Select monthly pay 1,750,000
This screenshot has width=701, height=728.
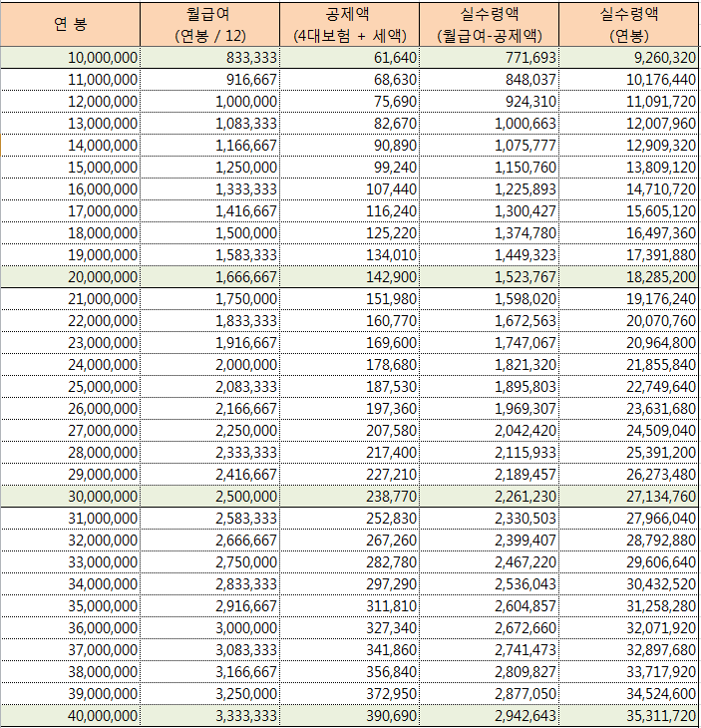point(209,299)
